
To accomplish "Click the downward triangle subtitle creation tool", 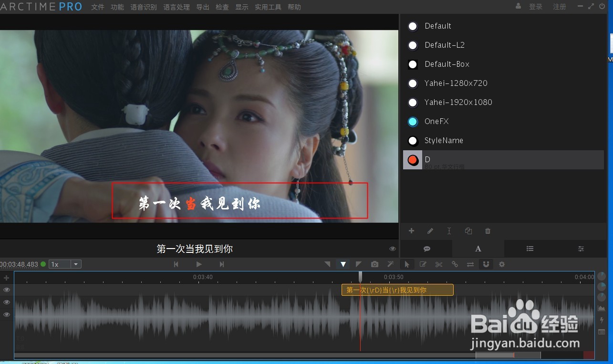I will tap(343, 264).
